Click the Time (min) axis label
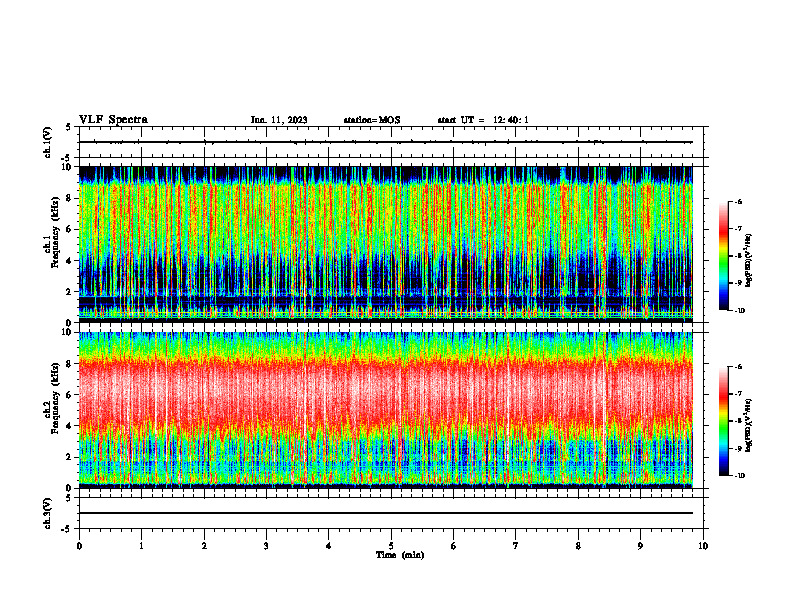This screenshot has height=612, width=792. click(x=400, y=555)
